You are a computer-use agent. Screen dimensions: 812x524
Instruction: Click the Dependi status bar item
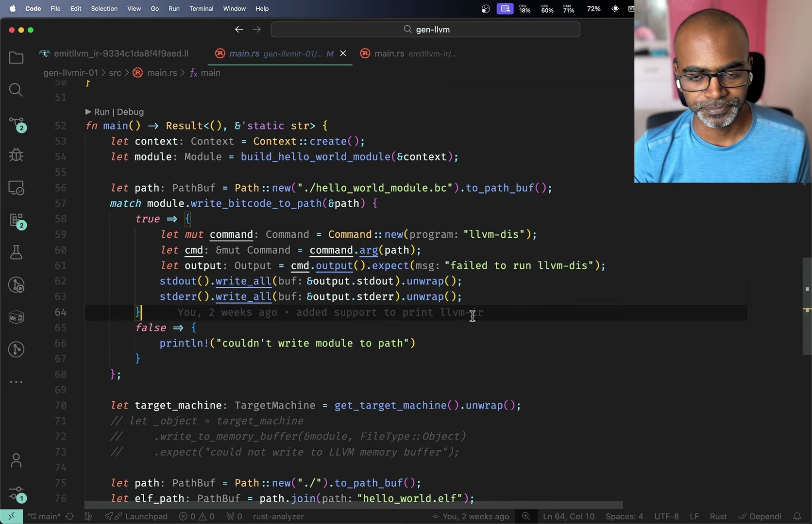(x=760, y=516)
